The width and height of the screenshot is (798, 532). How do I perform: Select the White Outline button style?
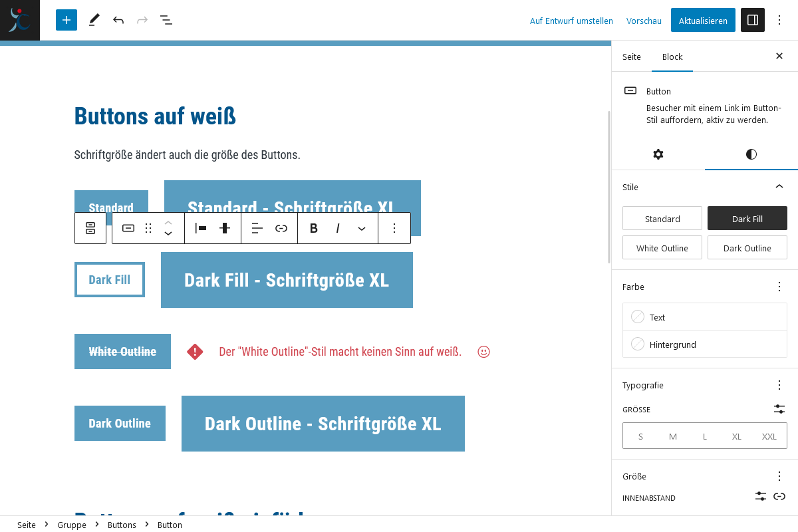662,247
